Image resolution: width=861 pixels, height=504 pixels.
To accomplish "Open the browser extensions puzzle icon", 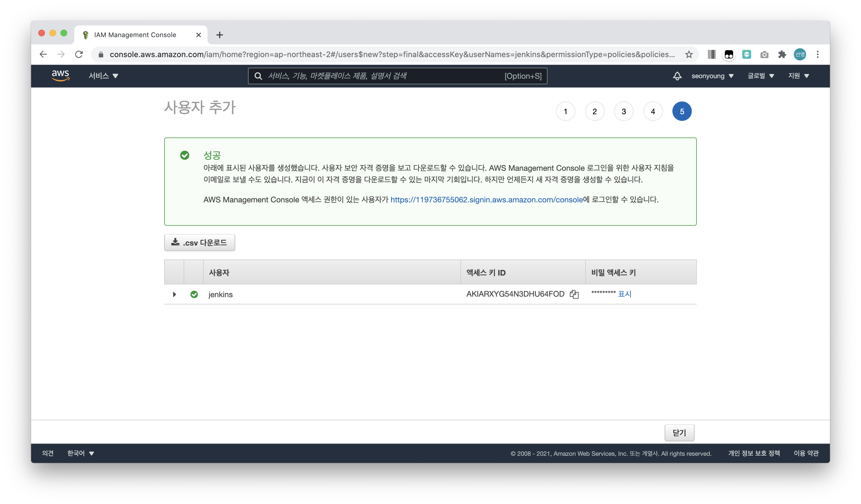I will pyautogui.click(x=782, y=54).
